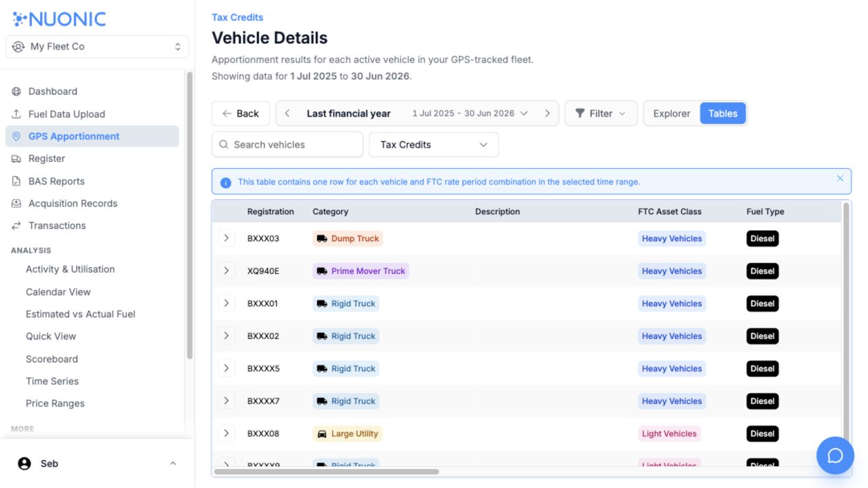Image resolution: width=868 pixels, height=488 pixels.
Task: Open Scoreboard in sidebar
Action: [x=52, y=359]
